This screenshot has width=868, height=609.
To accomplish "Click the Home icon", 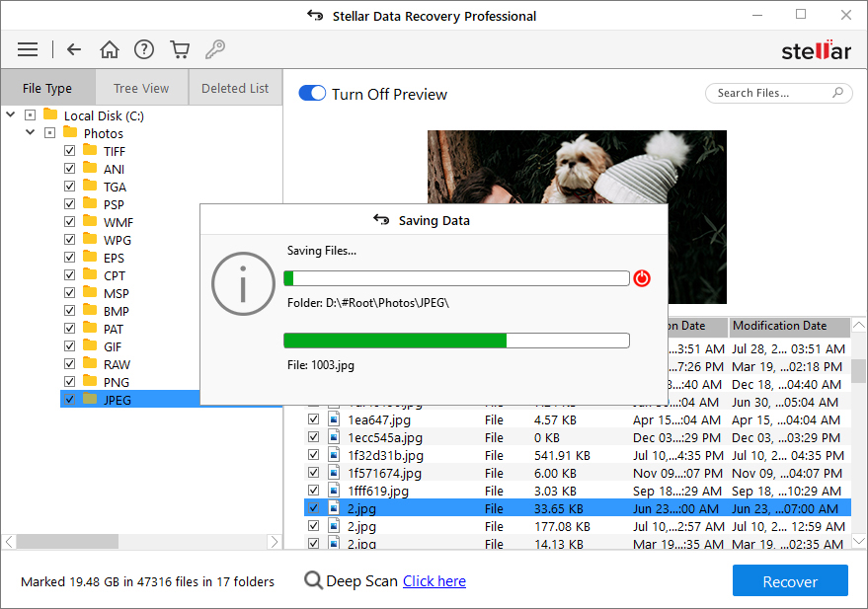I will click(110, 49).
